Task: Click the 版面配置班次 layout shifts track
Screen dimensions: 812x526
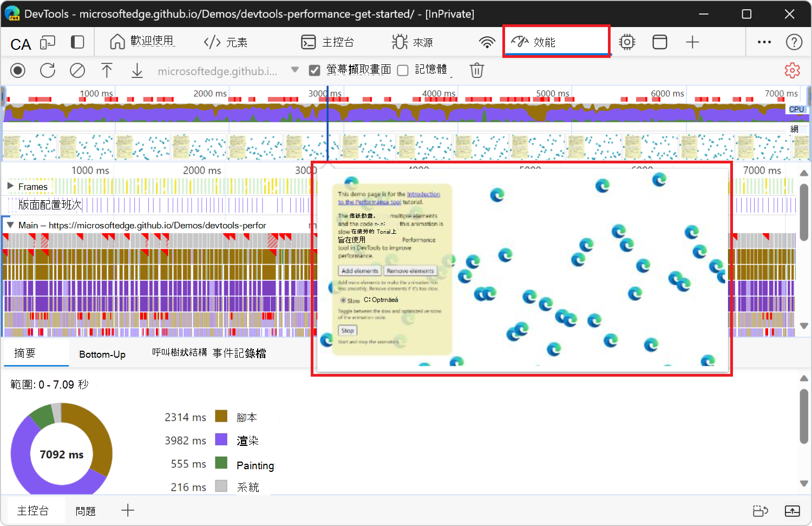Action: tap(50, 205)
